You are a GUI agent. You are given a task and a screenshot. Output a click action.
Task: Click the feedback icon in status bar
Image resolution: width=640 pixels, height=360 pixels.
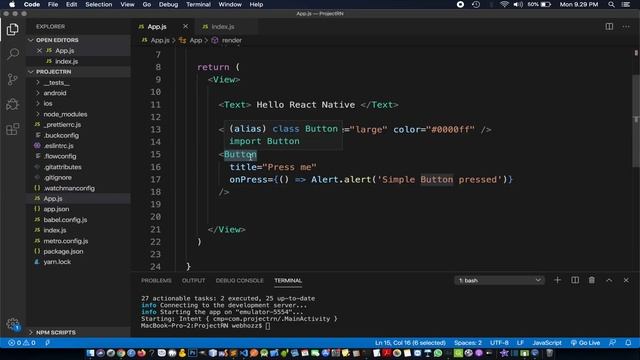pyautogui.click(x=612, y=343)
